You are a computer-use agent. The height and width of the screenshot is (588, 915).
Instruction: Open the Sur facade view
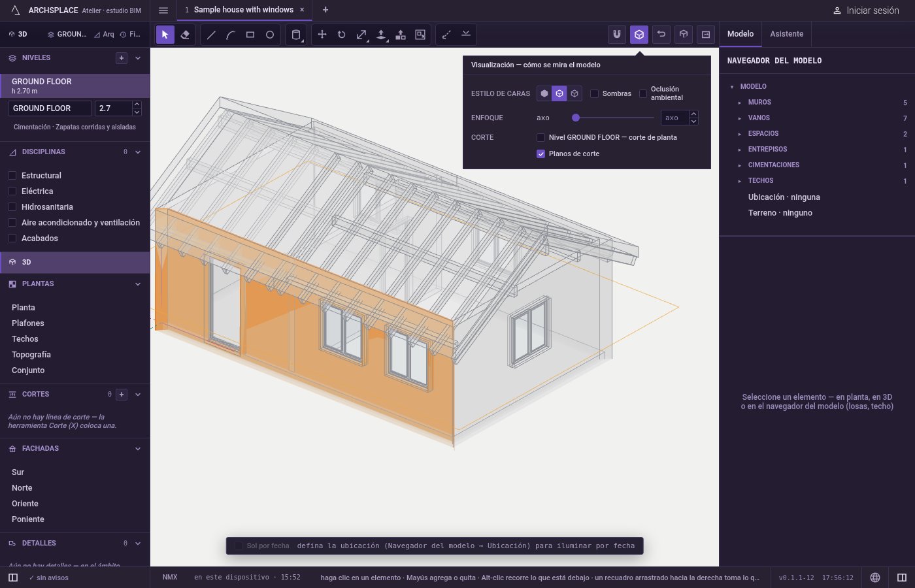pos(18,472)
